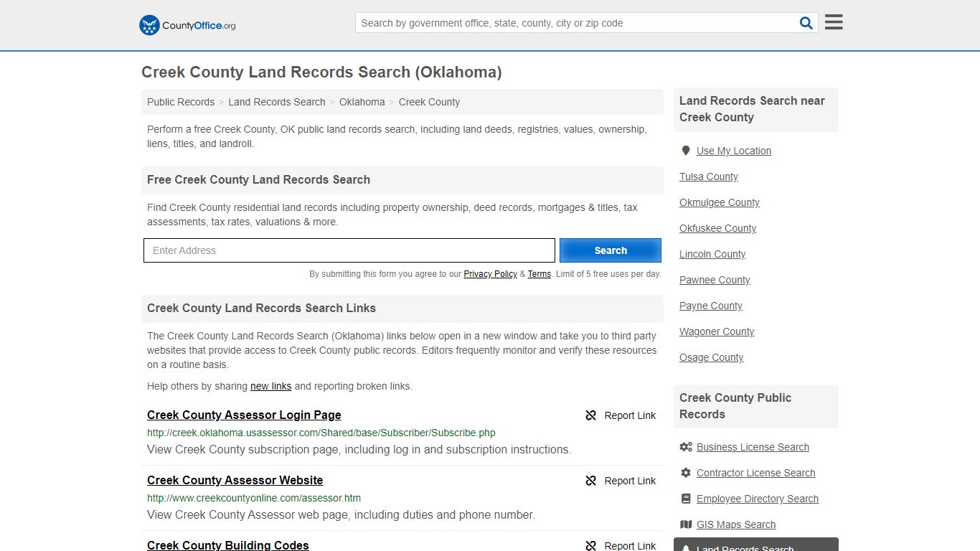Viewport: 980px width, 551px height.
Task: Click the location pin icon beside Use My Location
Action: pyautogui.click(x=686, y=151)
